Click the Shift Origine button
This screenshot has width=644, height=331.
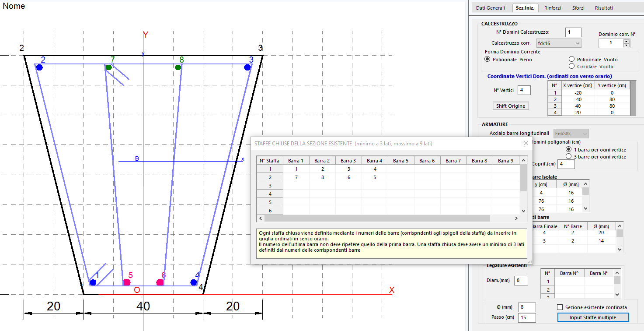[x=511, y=106]
